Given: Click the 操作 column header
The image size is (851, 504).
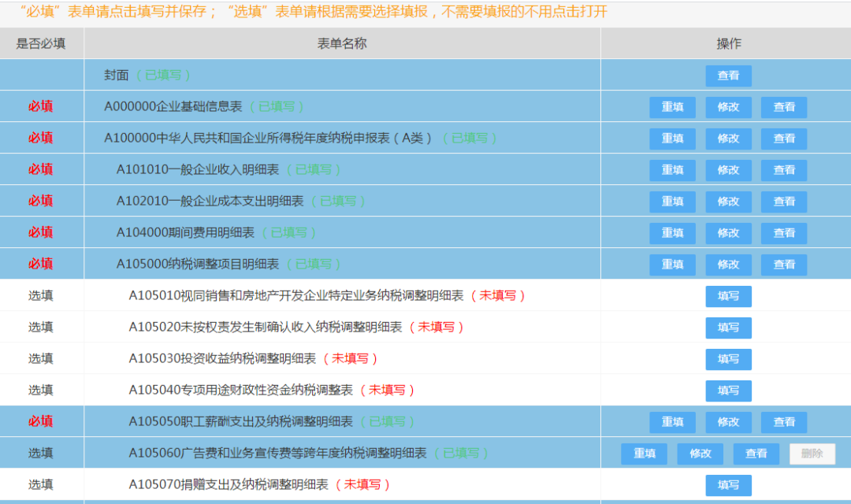Looking at the screenshot, I should pyautogui.click(x=728, y=43).
